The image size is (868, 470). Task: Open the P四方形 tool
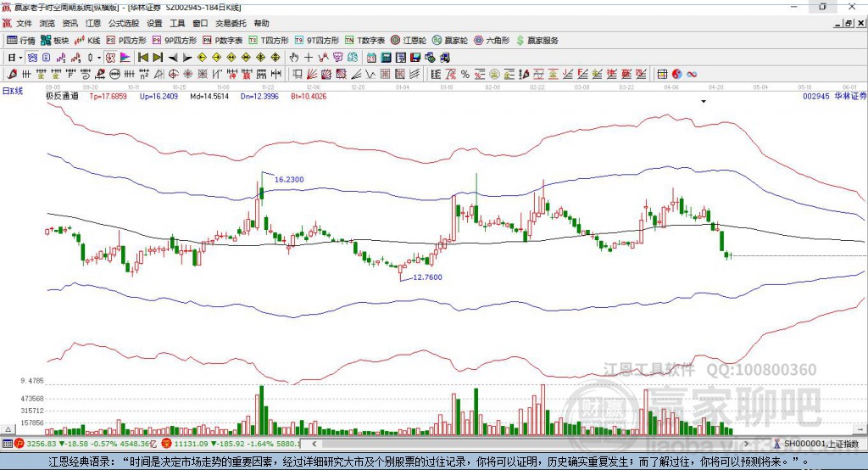[x=126, y=41]
